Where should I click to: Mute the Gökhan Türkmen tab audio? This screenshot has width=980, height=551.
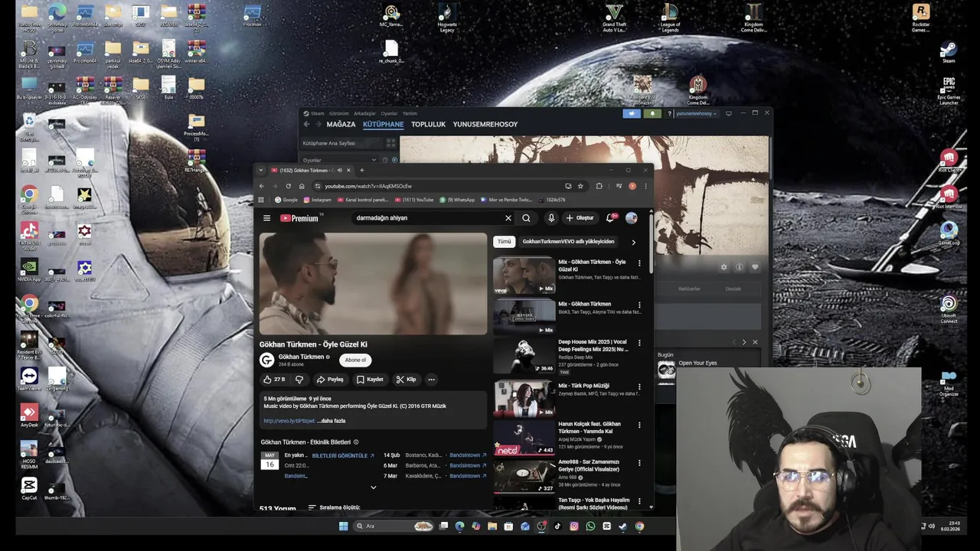pos(339,170)
